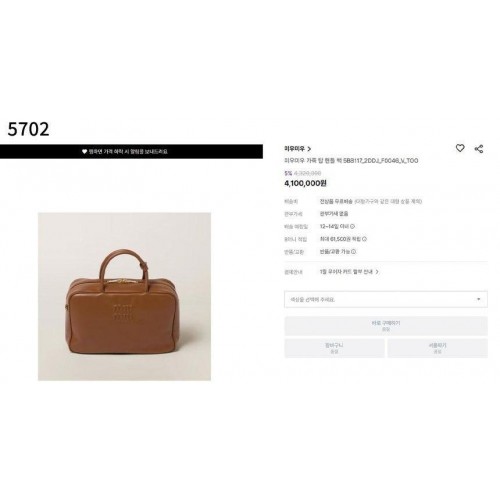The height and width of the screenshot is (500, 500).
Task: Click the dropdown arrow in color selector
Action: pyautogui.click(x=479, y=299)
